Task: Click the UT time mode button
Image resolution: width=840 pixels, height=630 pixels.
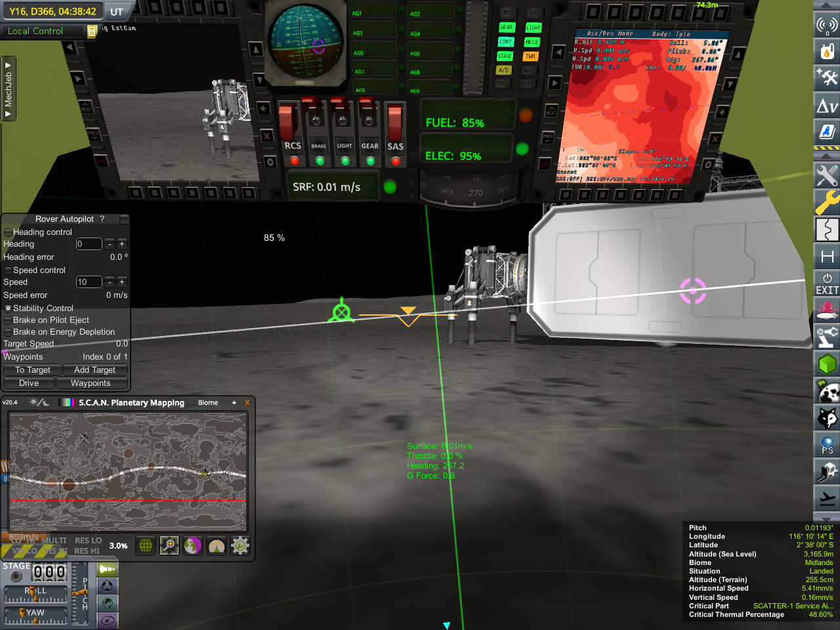Action: (117, 12)
